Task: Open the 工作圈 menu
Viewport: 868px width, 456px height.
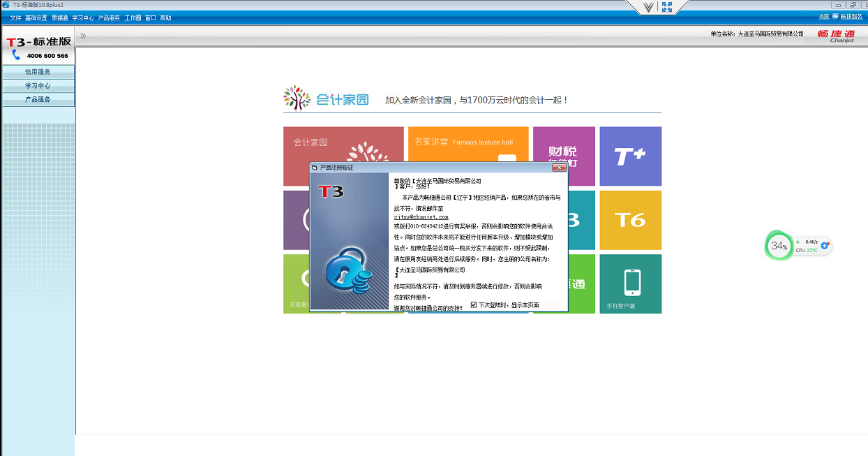Action: [x=133, y=17]
